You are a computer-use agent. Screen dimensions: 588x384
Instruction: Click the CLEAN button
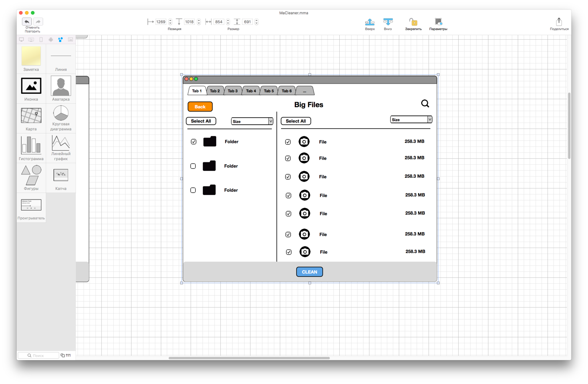(309, 272)
